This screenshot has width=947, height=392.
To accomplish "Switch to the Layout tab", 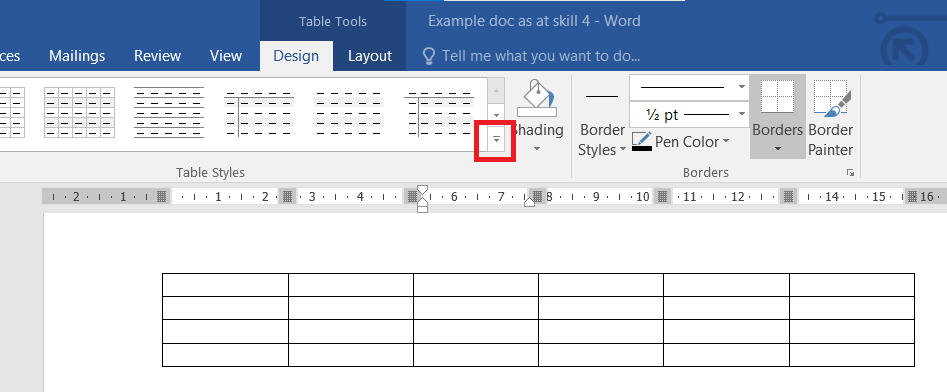I will pyautogui.click(x=370, y=56).
